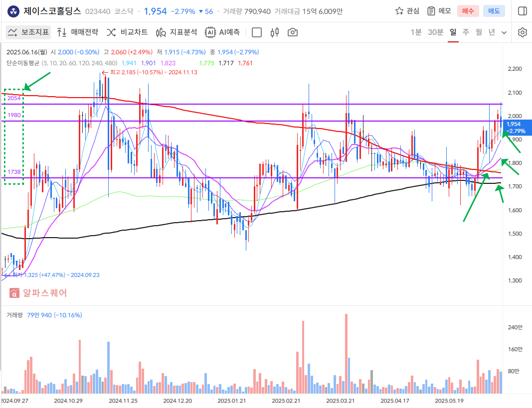
Task: Click the empty square layout icon
Action: 257,32
